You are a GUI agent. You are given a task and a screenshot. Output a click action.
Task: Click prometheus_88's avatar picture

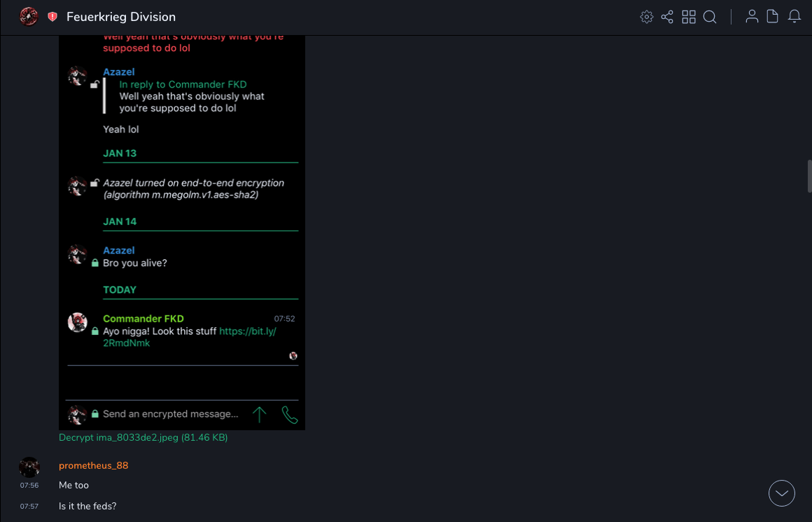(x=29, y=467)
